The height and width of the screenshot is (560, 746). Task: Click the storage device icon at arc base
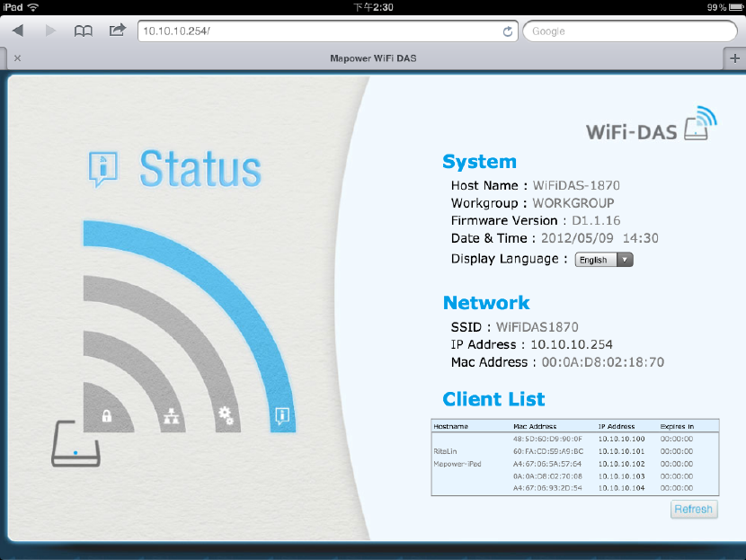point(75,443)
